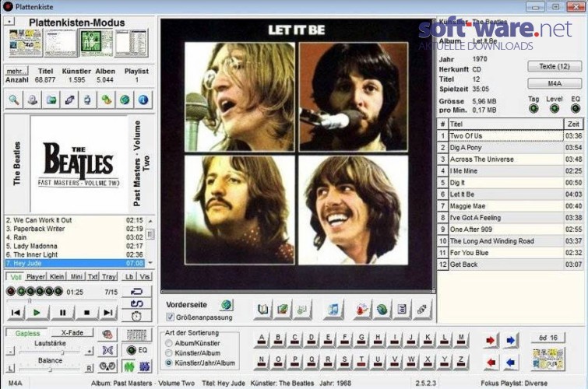Adjust the Balance slider
This screenshot has height=389, width=588.
pyautogui.click(x=50, y=369)
